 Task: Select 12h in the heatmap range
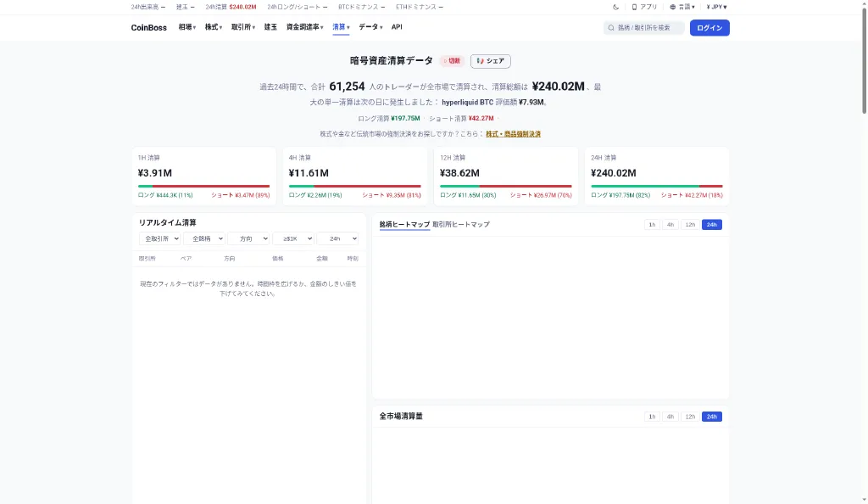pyautogui.click(x=690, y=225)
